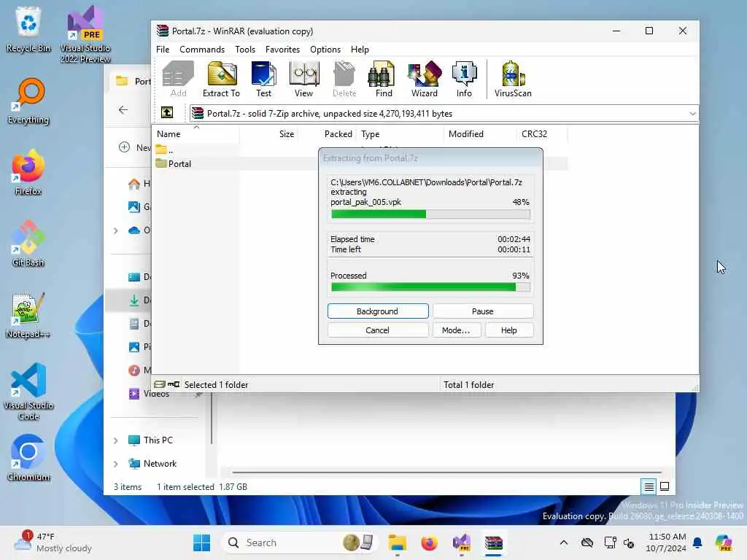Click the Windows Start button
Viewport: 747px width, 560px height.
pos(201,542)
